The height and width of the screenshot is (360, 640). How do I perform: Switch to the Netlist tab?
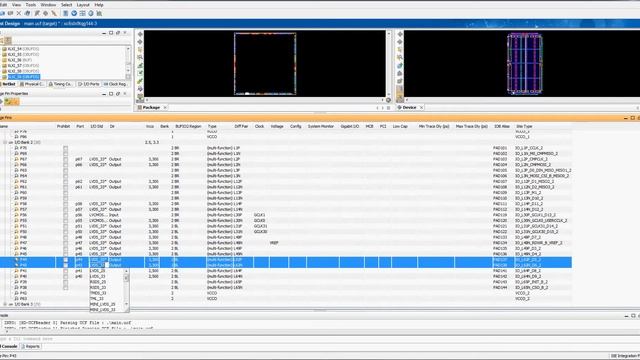click(8, 84)
